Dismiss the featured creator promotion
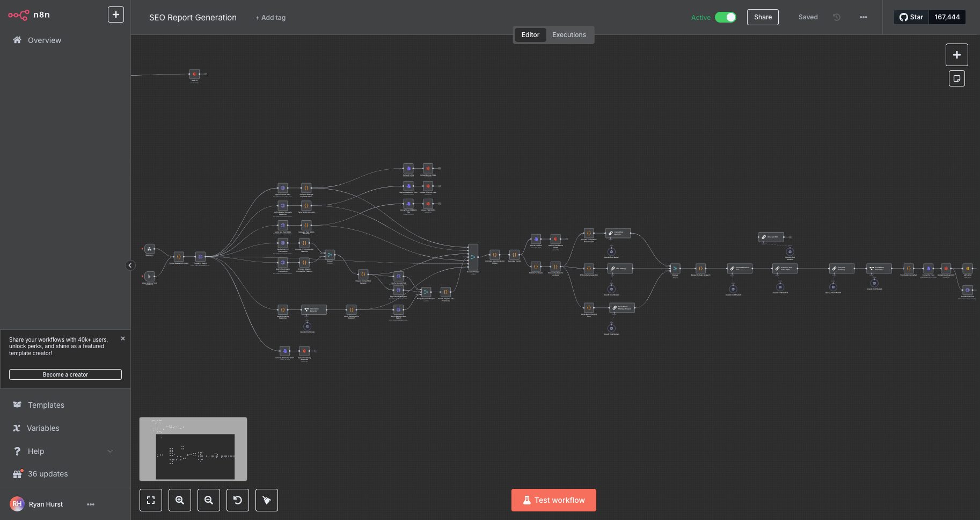980x520 pixels. click(123, 338)
